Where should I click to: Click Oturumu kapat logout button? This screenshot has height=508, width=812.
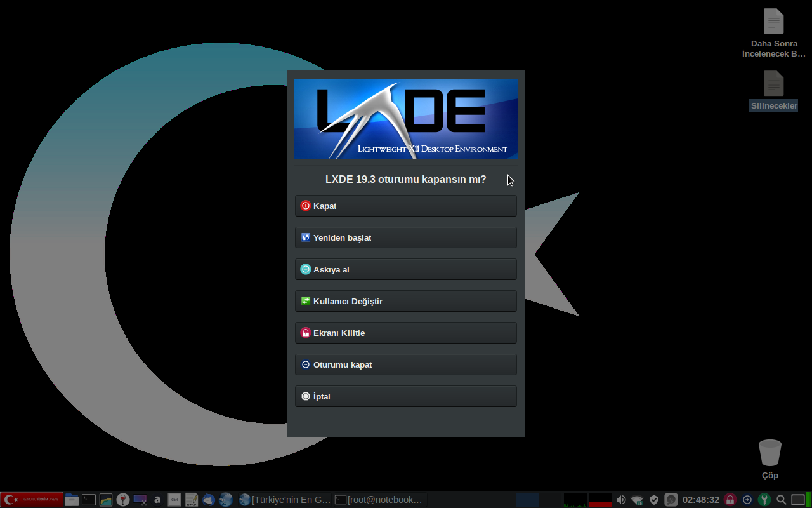click(406, 364)
